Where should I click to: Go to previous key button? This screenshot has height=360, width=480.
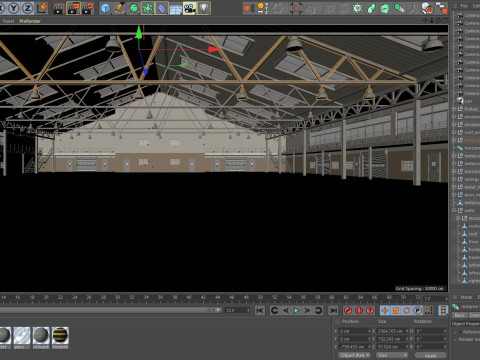coord(274,310)
